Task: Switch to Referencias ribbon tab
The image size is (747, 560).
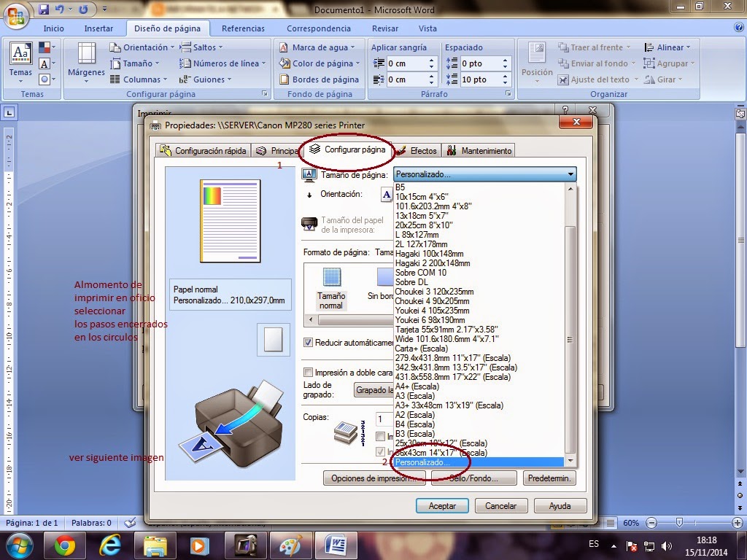Action: (243, 28)
